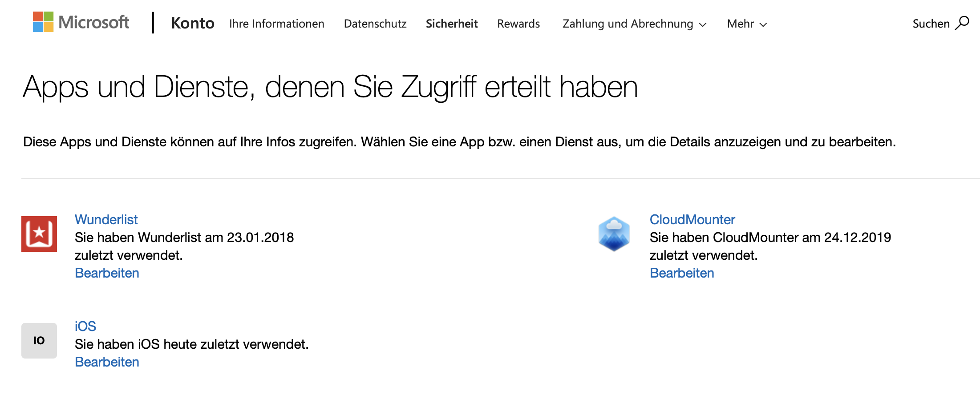Open the CloudMounter app link
The height and width of the screenshot is (395, 980).
tap(692, 219)
